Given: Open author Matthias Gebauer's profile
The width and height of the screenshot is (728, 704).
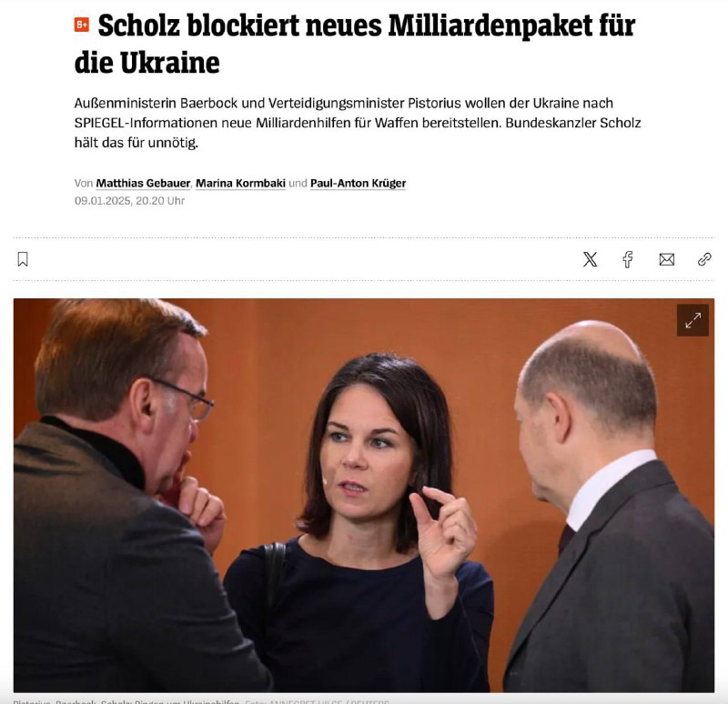Looking at the screenshot, I should 143,184.
